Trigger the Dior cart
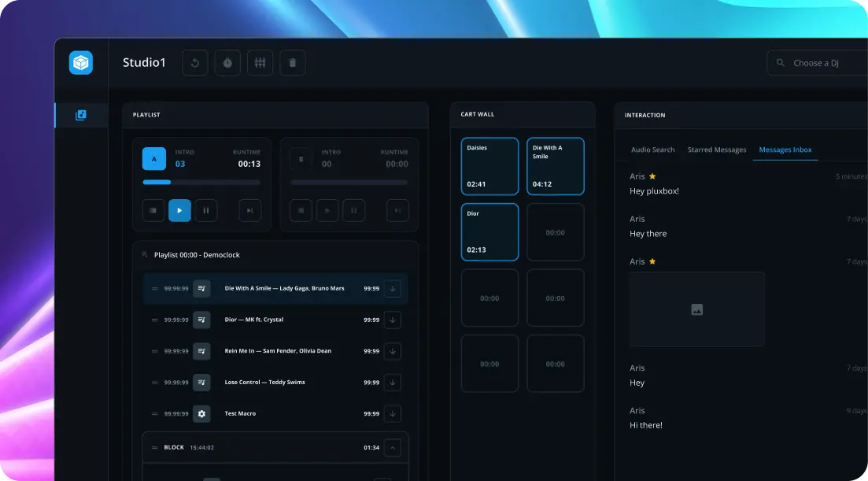868x481 pixels. pyautogui.click(x=490, y=232)
